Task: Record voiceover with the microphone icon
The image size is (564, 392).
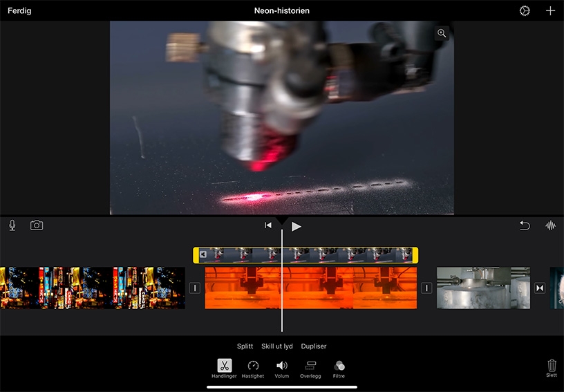Action: (x=12, y=225)
